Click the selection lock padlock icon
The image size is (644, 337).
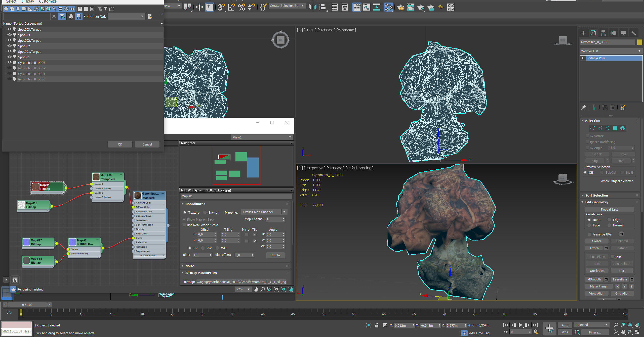pos(377,325)
